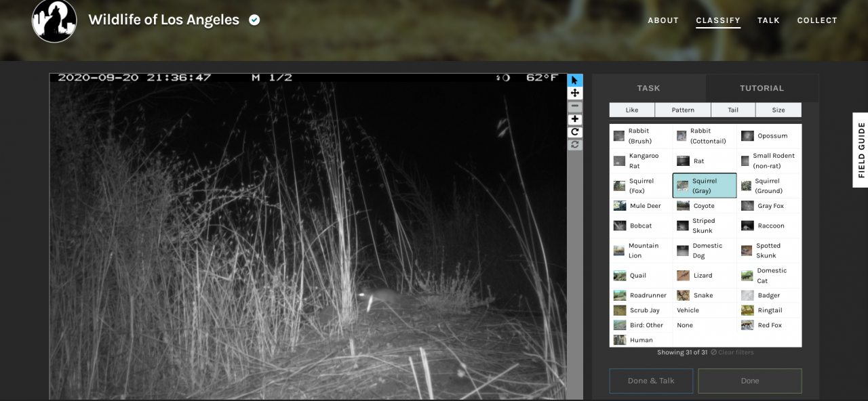This screenshot has height=401, width=868.
Task: Open the Talk discussion boards
Action: pos(768,20)
